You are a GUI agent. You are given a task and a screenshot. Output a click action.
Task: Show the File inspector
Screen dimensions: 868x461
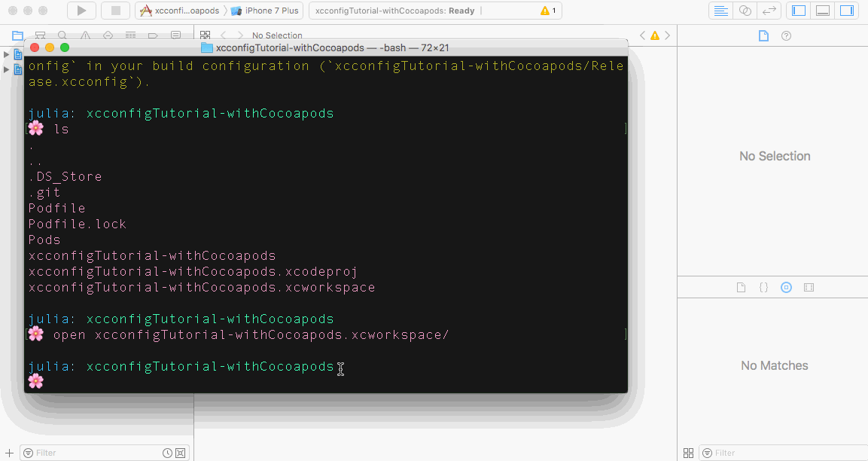(x=763, y=36)
